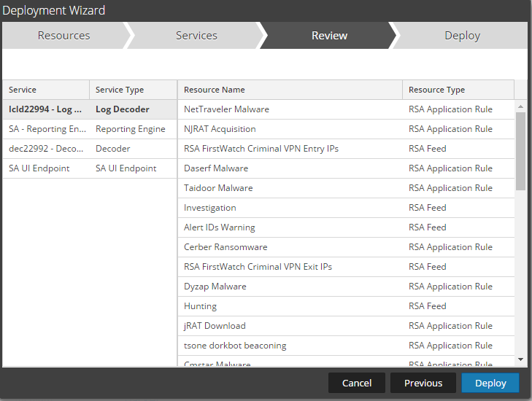Click the Service column header

[46, 90]
